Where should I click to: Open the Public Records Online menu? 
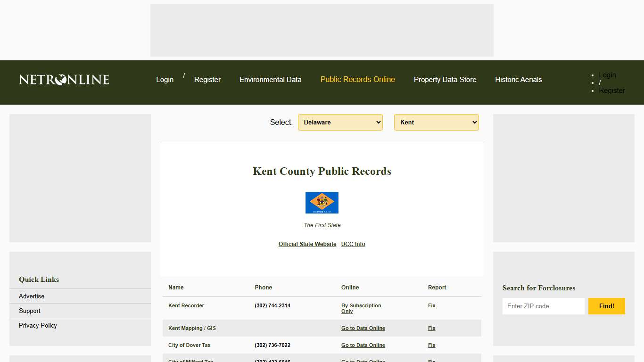(x=357, y=80)
